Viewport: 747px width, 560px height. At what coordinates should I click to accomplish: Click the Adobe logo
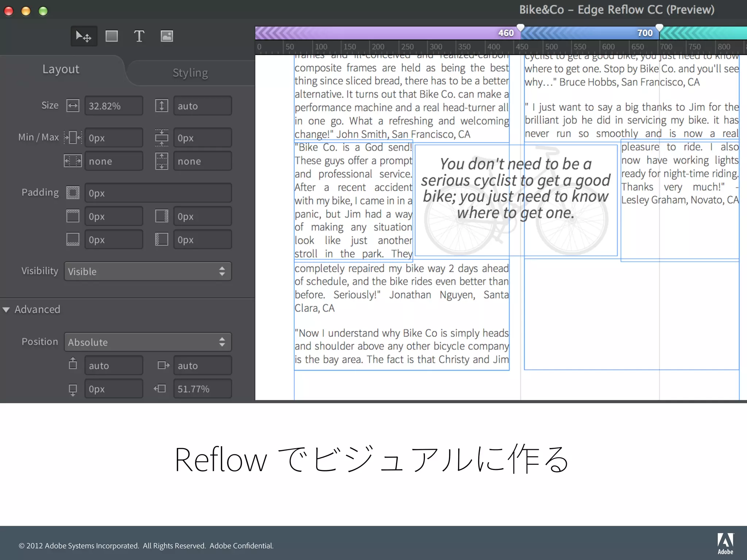point(725,544)
